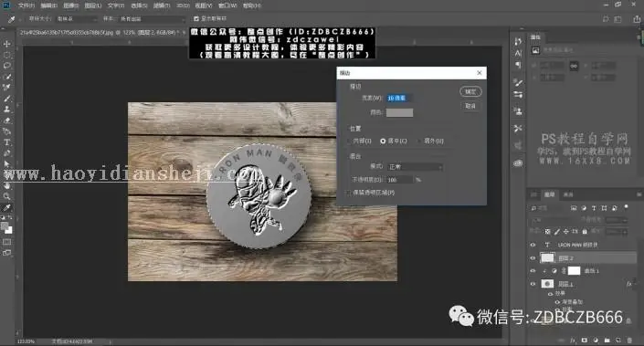Open the 滤镜 menu
Viewport: 644px width, 346px height.
162,5
